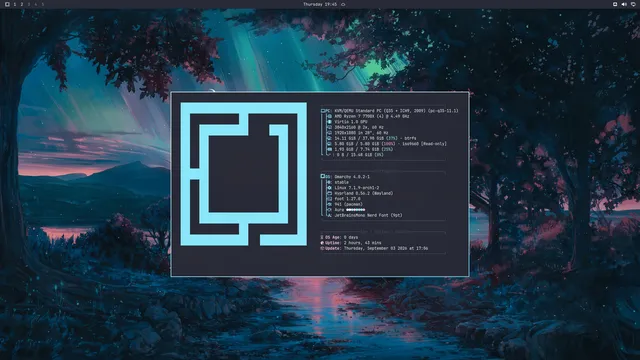640x360 pixels.
Task: Click the disk icon on iso9660 line
Action: tap(329, 144)
